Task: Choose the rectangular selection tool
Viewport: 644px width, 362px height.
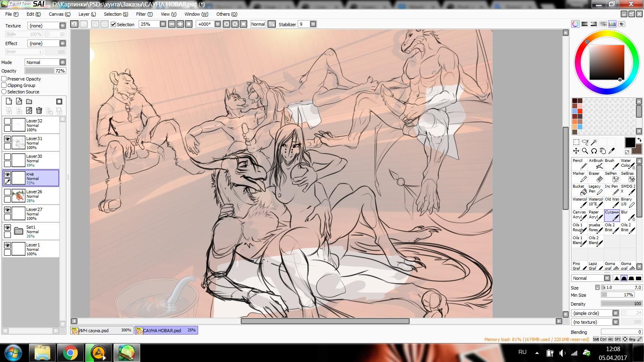Action: point(576,142)
